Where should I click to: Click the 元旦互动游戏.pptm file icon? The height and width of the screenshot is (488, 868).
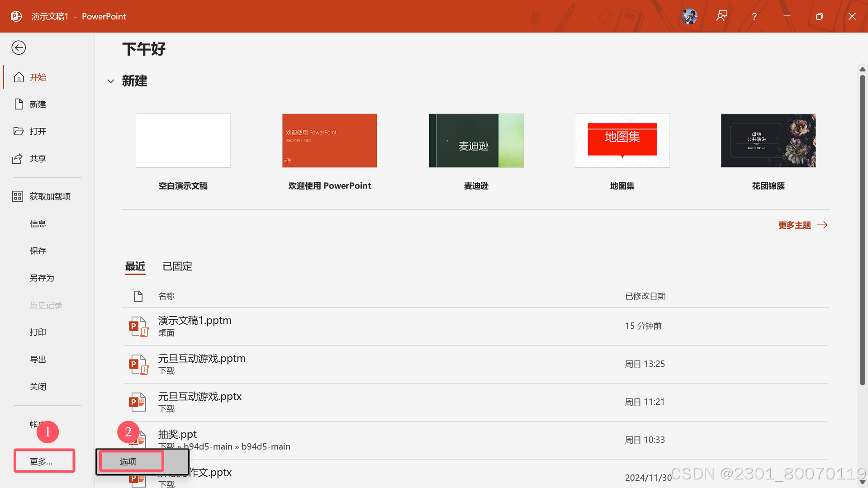tap(138, 365)
